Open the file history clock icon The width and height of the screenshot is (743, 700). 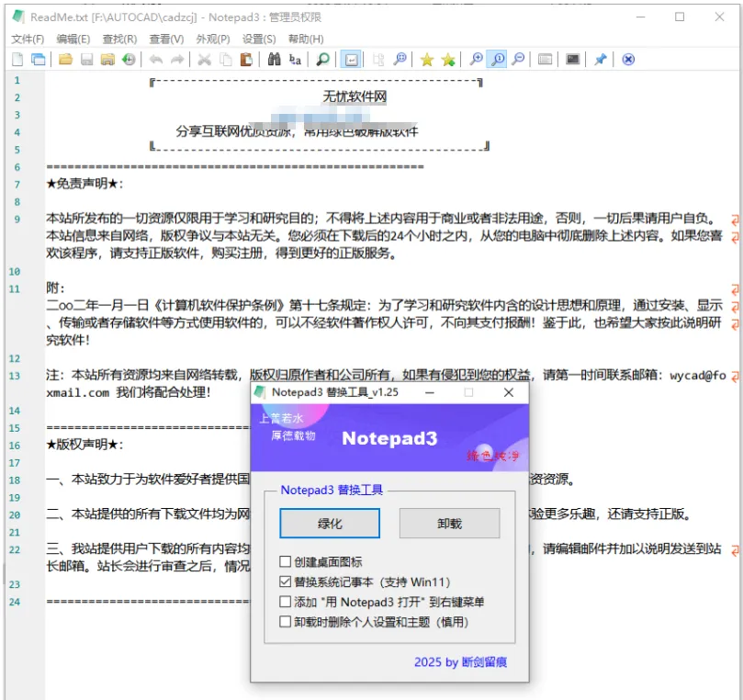(129, 59)
